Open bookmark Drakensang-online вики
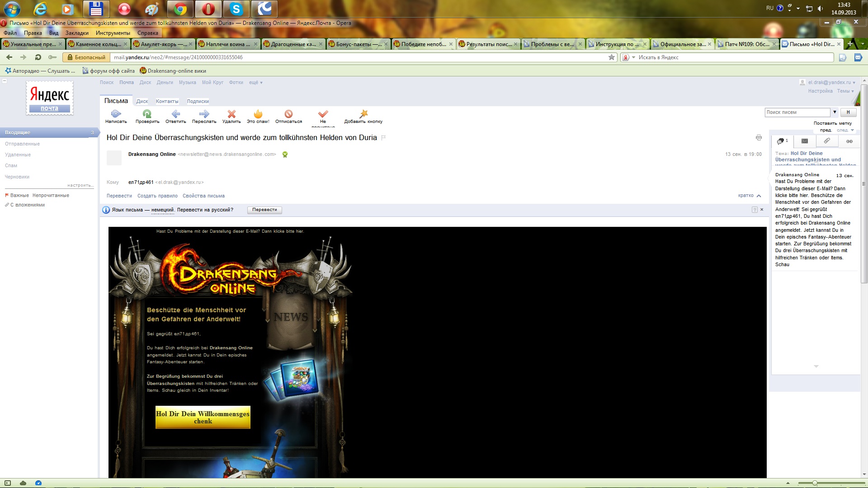Viewport: 868px width, 488px height. (x=173, y=71)
